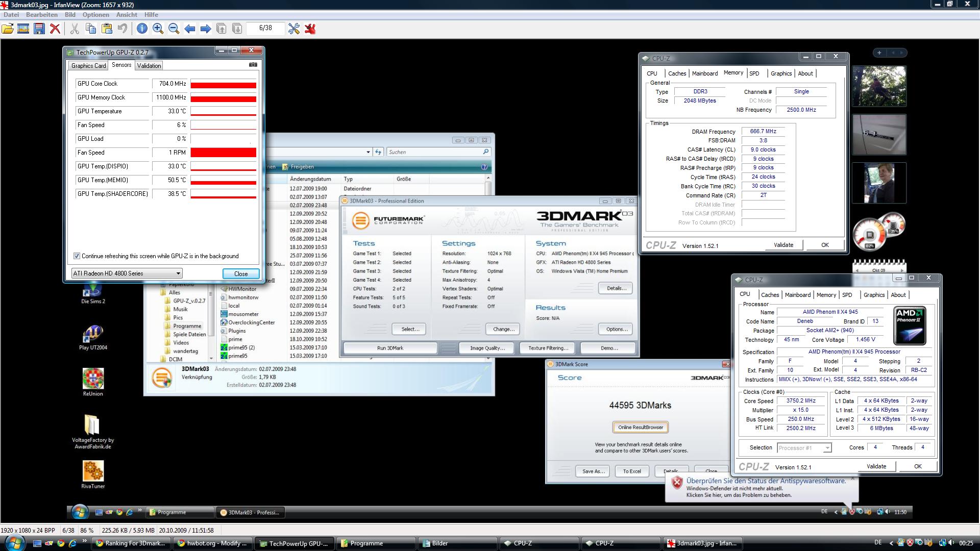Expand the Explorer address bar history dropdown
980x551 pixels.
pos(368,152)
